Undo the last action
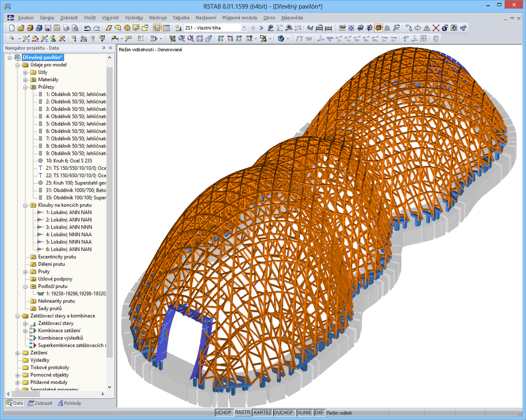The image size is (526, 420). coord(87,28)
